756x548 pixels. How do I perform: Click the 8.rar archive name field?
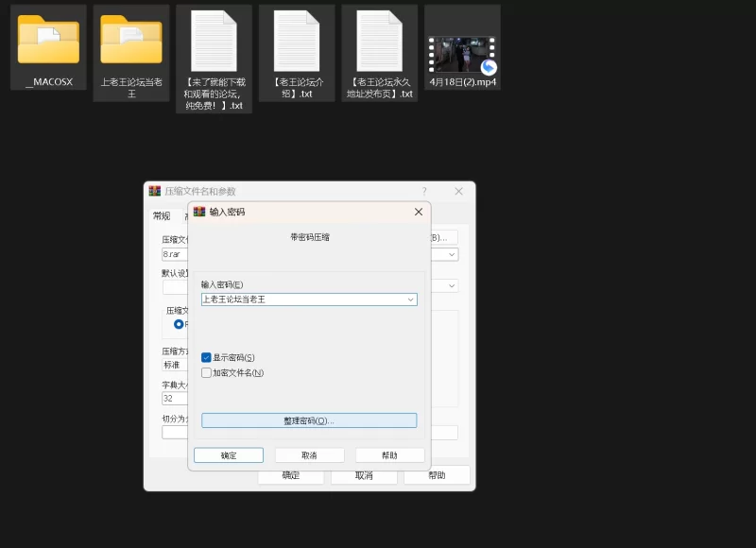175,254
